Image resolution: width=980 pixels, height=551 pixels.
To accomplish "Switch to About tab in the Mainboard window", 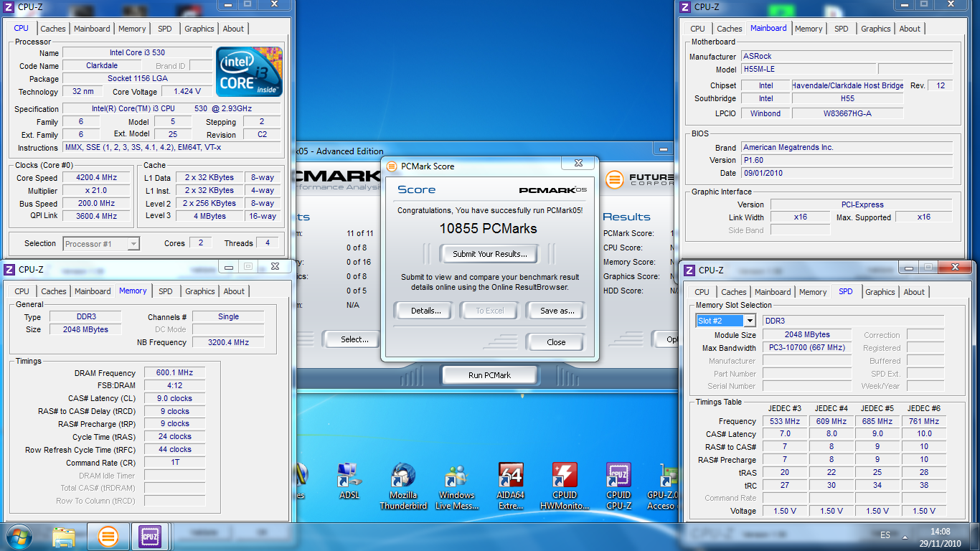I will pyautogui.click(x=910, y=29).
